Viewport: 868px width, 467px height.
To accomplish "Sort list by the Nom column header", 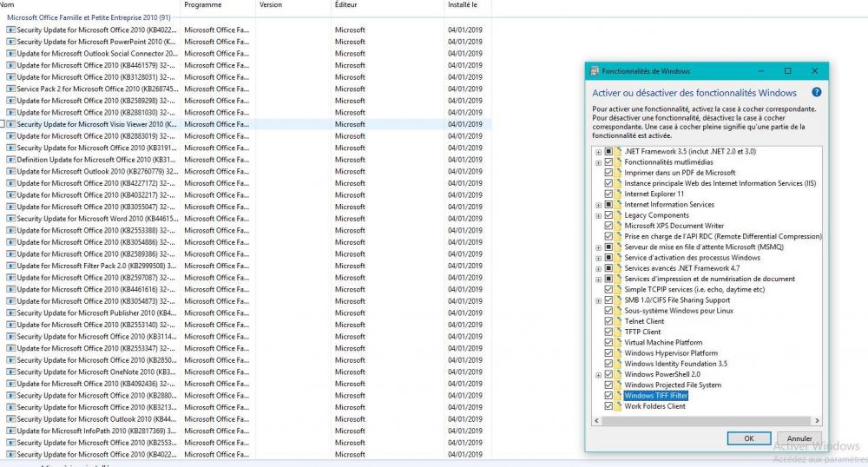I will [89, 4].
